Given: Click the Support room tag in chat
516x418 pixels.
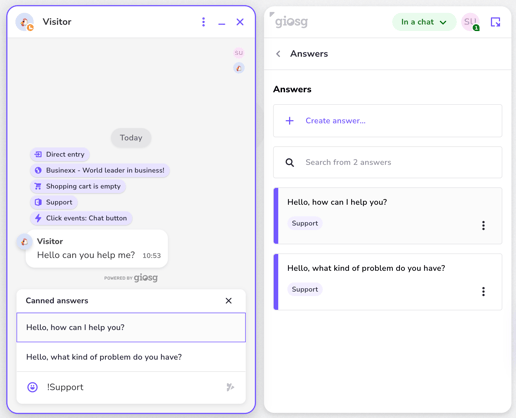Looking at the screenshot, I should (54, 202).
